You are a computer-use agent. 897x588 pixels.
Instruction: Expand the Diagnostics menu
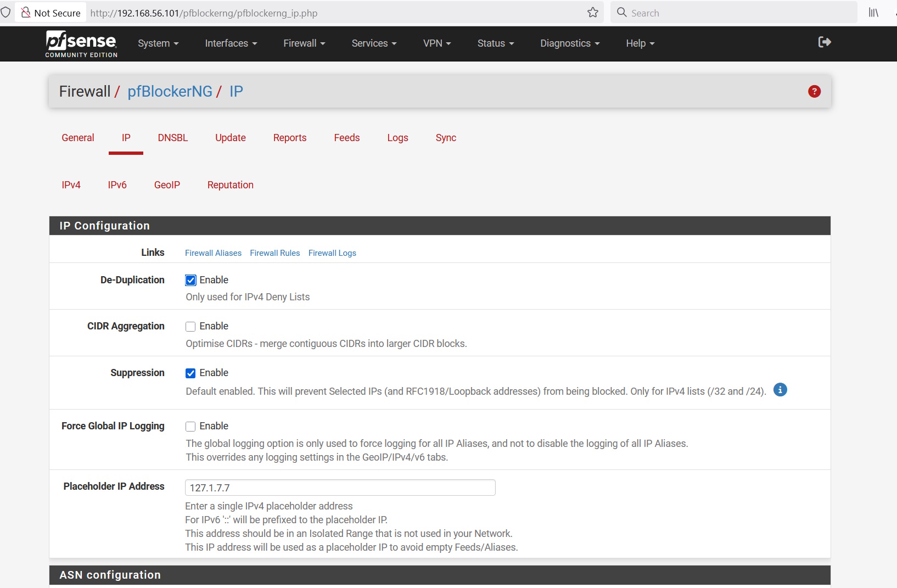(x=570, y=43)
